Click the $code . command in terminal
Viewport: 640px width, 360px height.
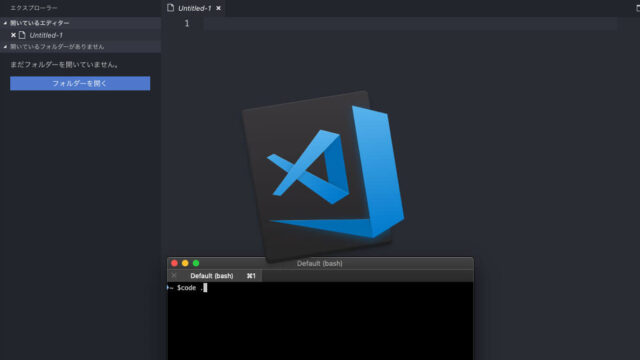[190, 288]
